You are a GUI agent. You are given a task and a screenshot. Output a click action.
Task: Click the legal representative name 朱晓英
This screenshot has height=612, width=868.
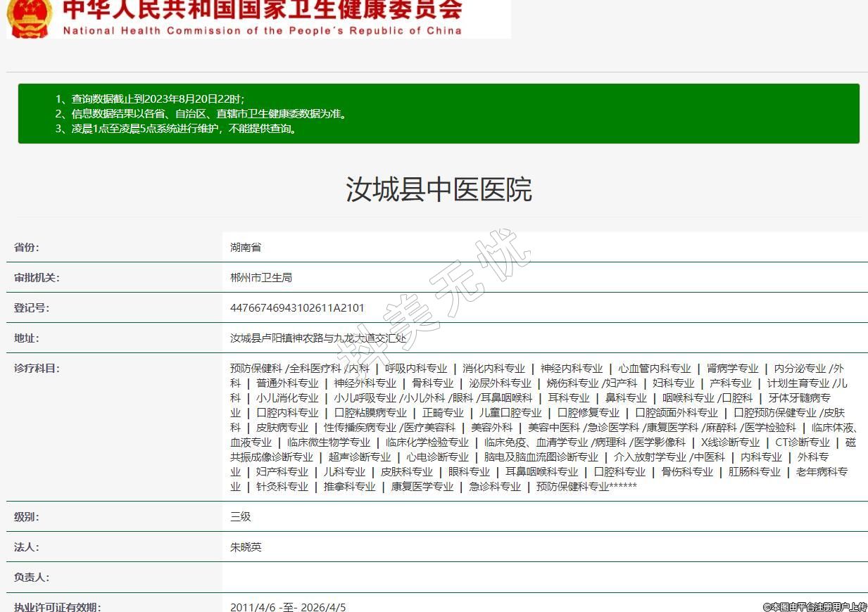pyautogui.click(x=246, y=547)
